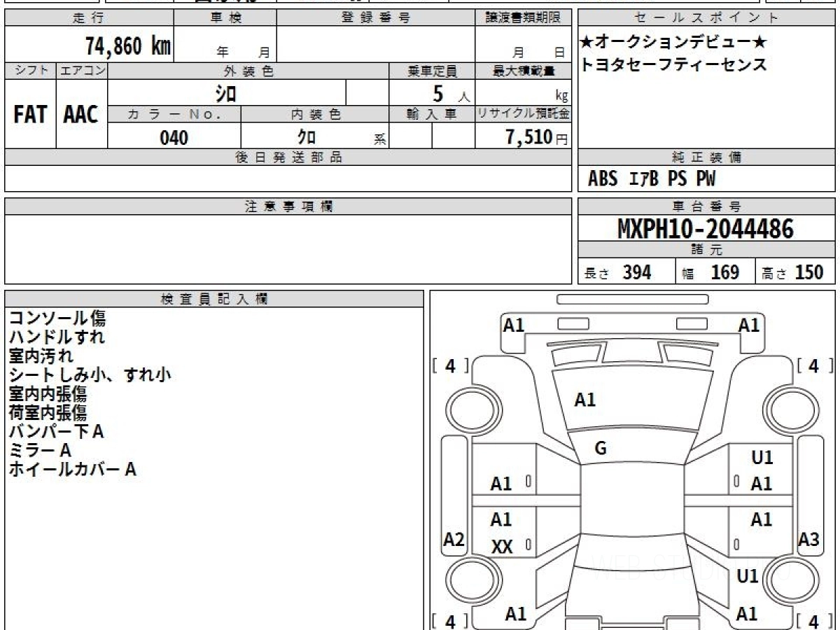Screen dimensions: 840x630
Task: Select the recycle deposit amount 7,510円
Action: click(537, 137)
